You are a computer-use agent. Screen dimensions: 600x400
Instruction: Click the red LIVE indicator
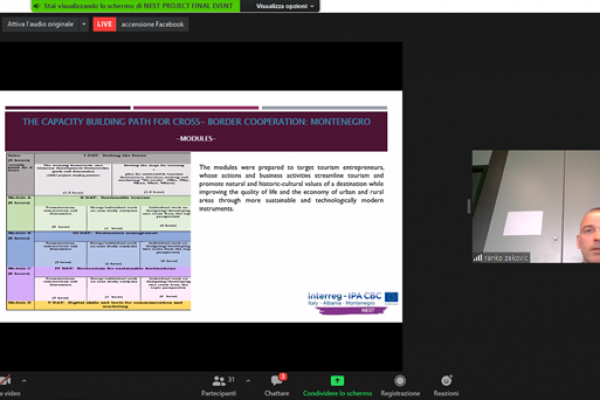pos(104,24)
